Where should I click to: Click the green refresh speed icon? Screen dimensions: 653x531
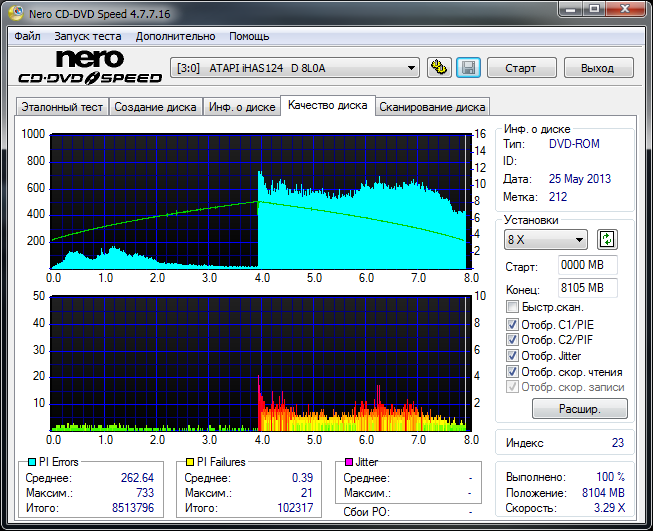(x=607, y=239)
